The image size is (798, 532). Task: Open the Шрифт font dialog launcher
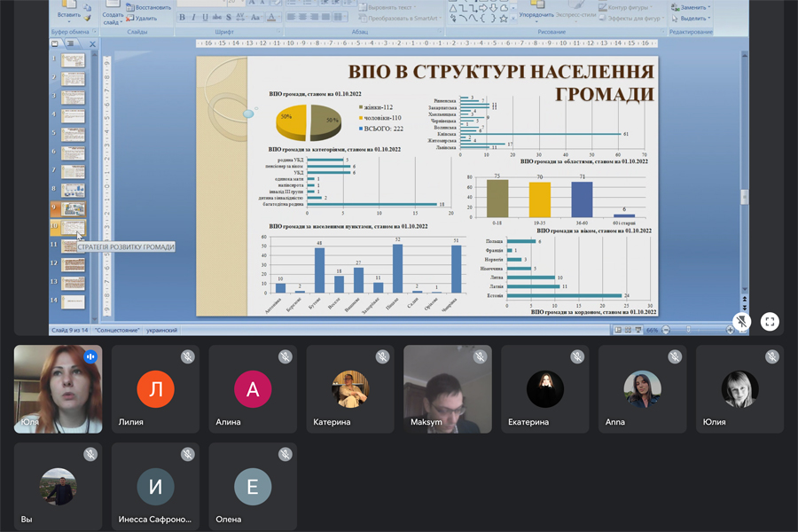click(279, 32)
